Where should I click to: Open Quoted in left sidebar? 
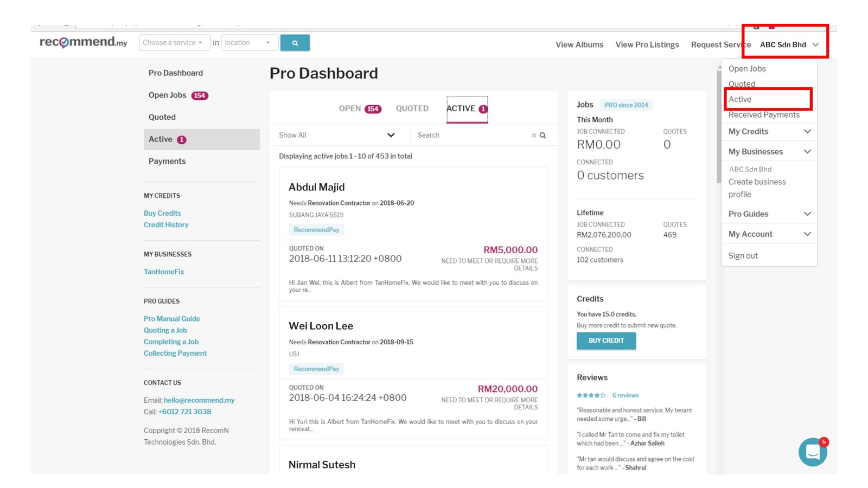[162, 117]
